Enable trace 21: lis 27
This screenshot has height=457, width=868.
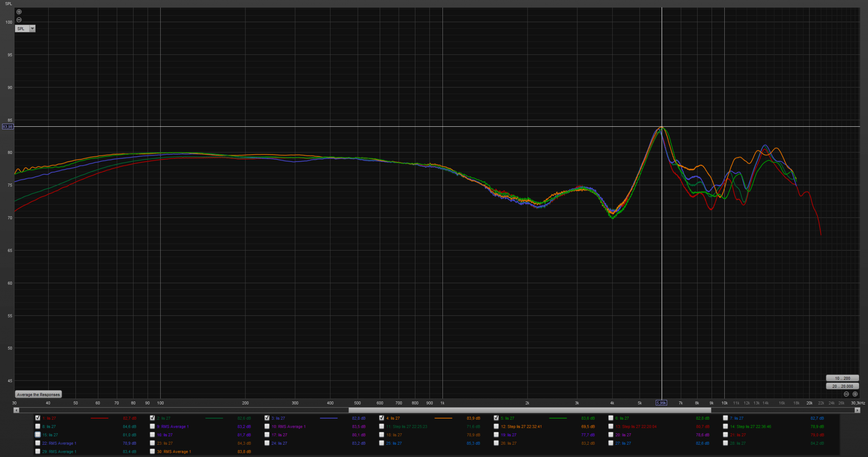coord(726,435)
